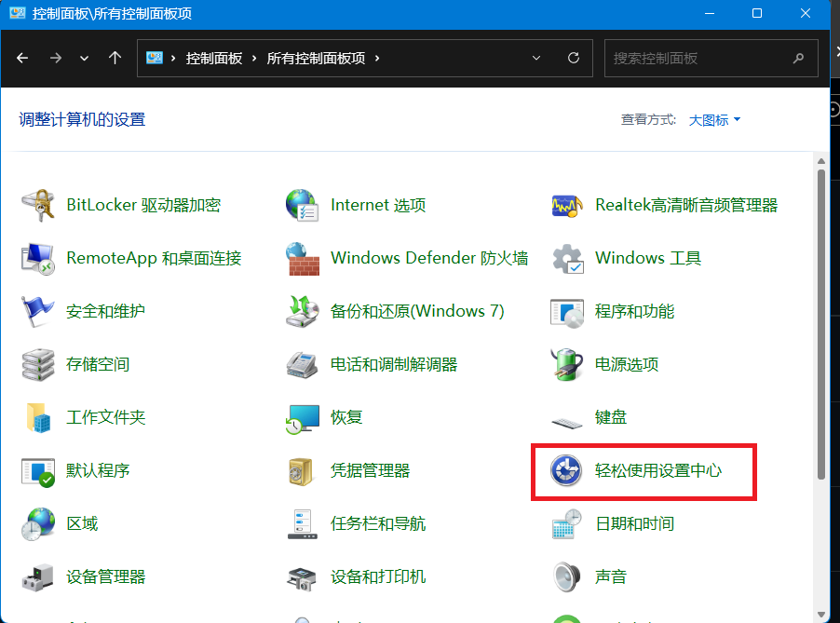
Task: Open the 任务栏和导航 icon
Action: point(302,524)
